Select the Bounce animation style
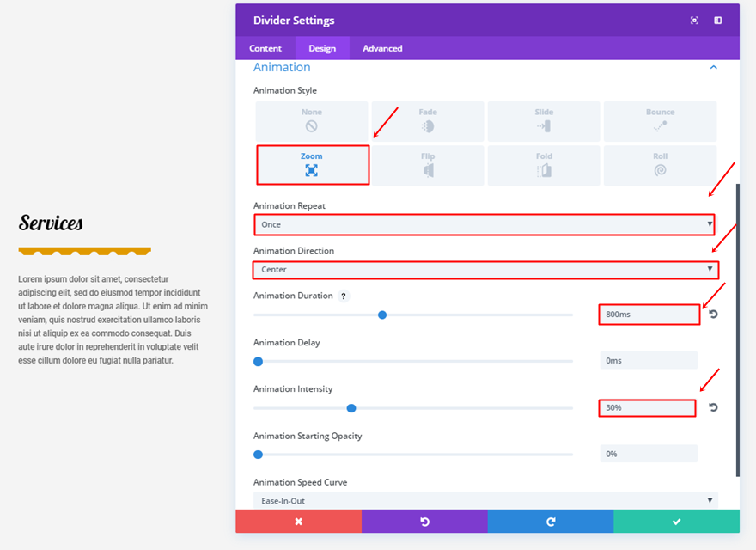Image resolution: width=756 pixels, height=550 pixels. tap(660, 121)
